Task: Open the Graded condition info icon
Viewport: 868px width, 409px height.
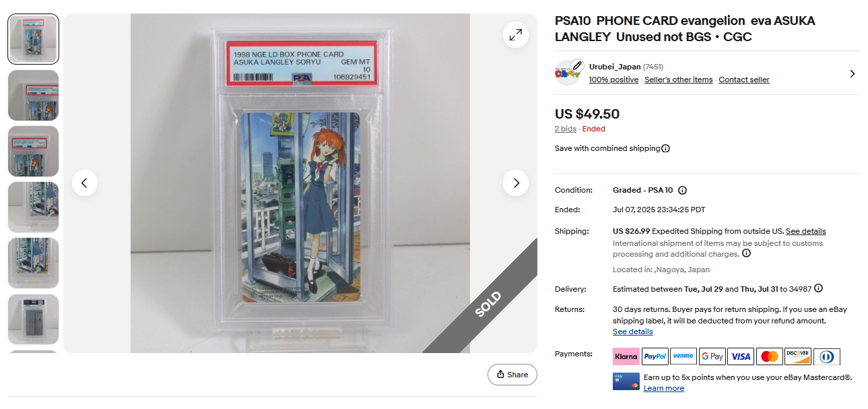Action: tap(682, 191)
